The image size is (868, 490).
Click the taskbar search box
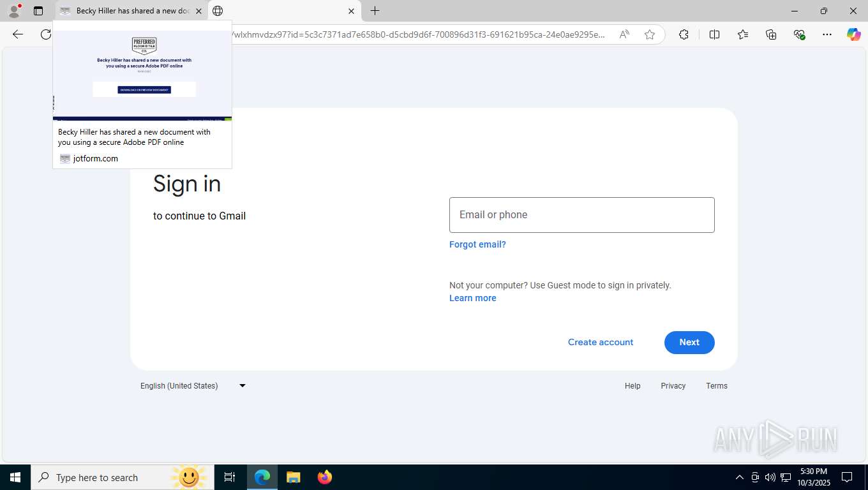(x=123, y=477)
